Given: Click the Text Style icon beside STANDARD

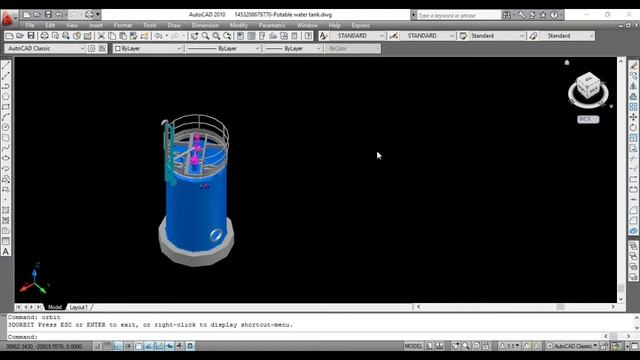Looking at the screenshot, I should 323,36.
